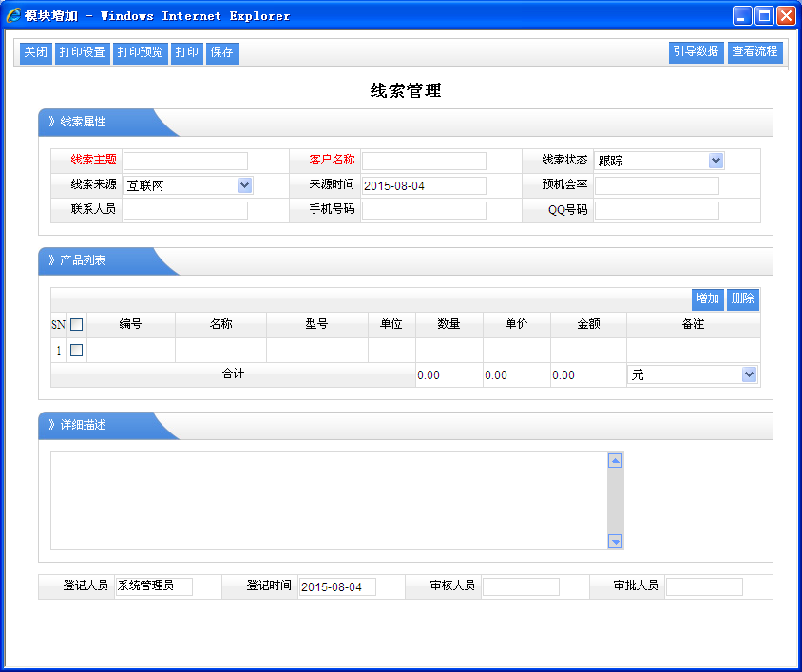Image resolution: width=802 pixels, height=672 pixels.
Task: Expand the 线索状态 dropdown
Action: coord(716,161)
